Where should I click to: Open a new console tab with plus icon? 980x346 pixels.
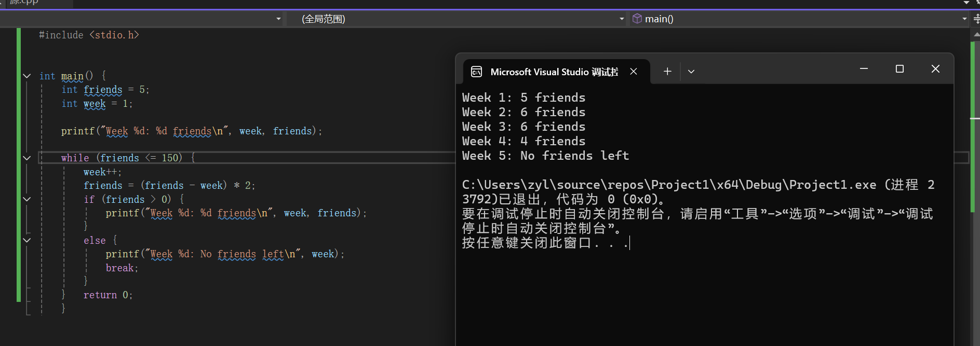tap(667, 72)
